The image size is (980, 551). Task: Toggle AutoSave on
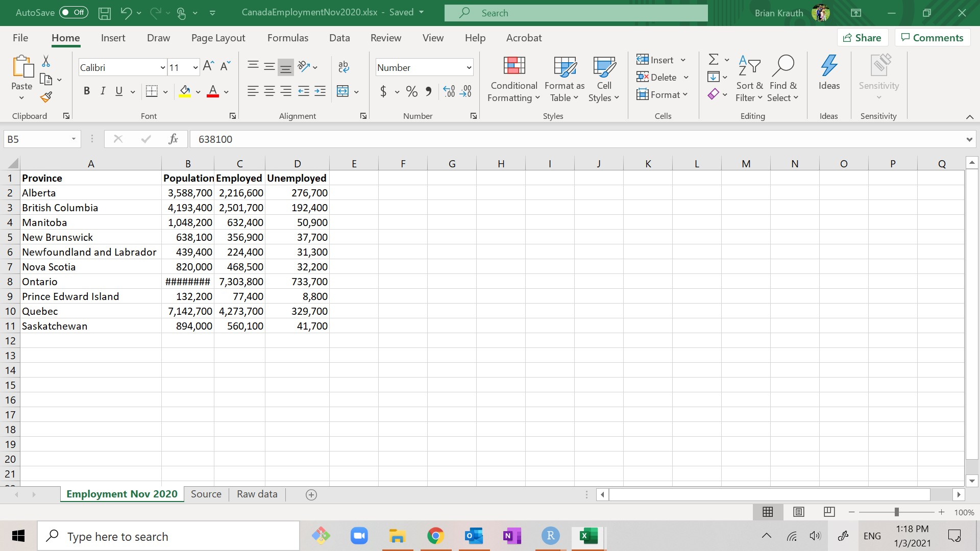pos(73,12)
